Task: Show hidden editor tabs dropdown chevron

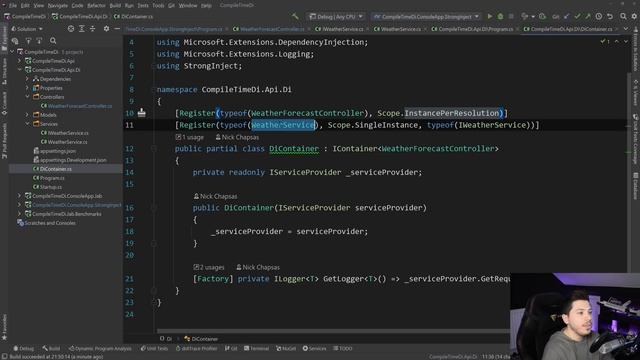Action: (x=626, y=29)
